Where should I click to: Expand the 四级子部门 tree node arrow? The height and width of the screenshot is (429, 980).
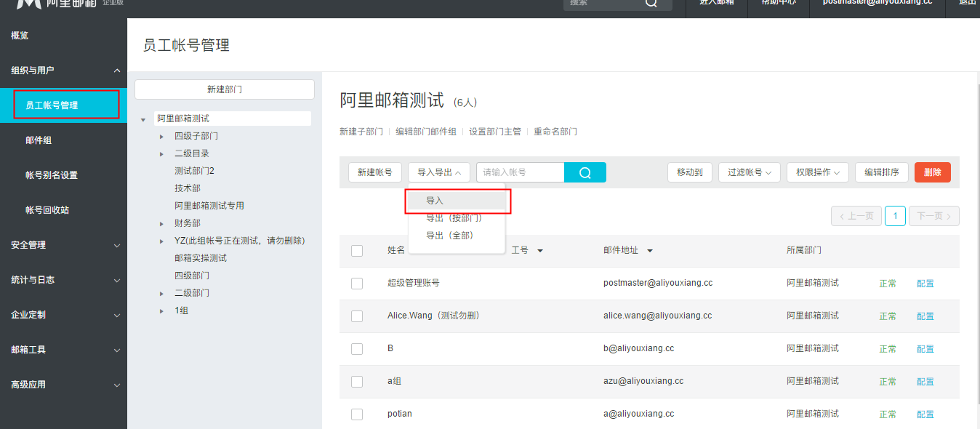(161, 136)
